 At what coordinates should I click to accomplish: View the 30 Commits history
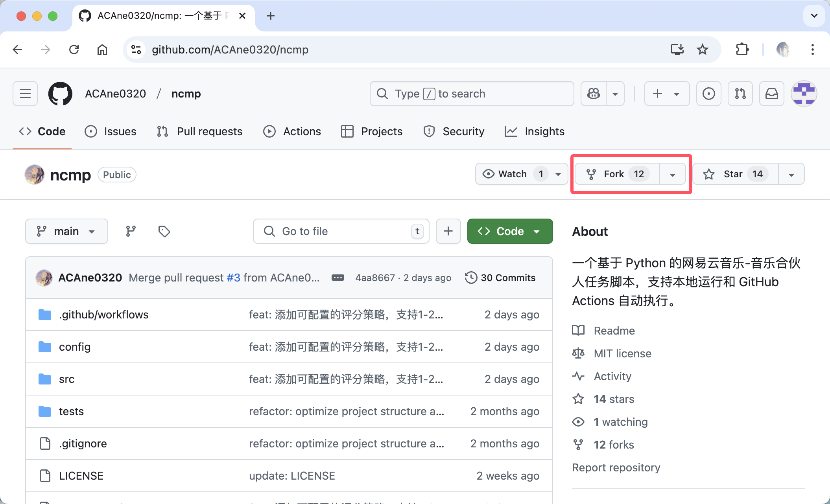500,278
